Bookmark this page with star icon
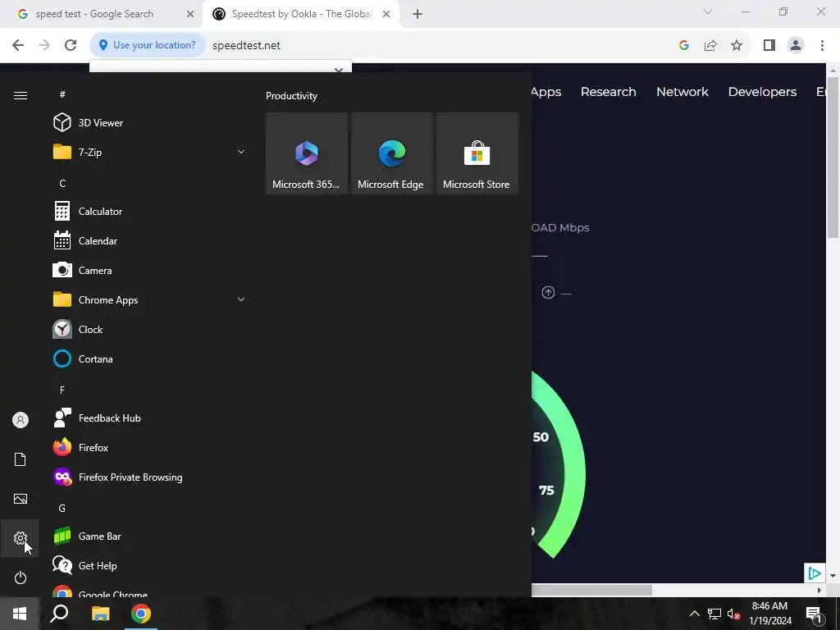 point(737,46)
